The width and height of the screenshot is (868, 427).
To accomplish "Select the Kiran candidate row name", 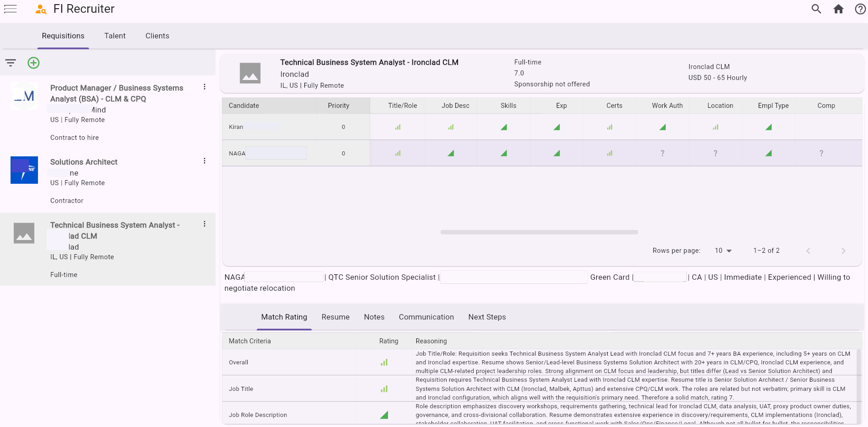I will click(236, 127).
